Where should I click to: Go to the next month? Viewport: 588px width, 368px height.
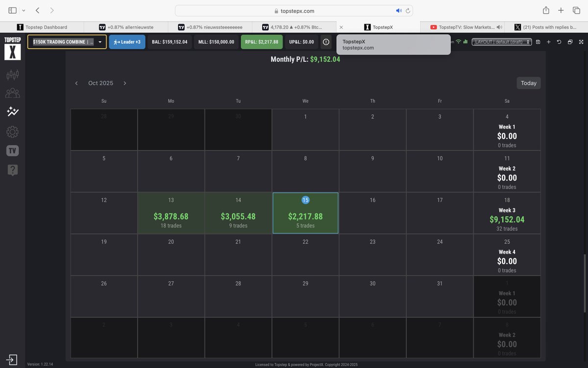click(x=125, y=83)
